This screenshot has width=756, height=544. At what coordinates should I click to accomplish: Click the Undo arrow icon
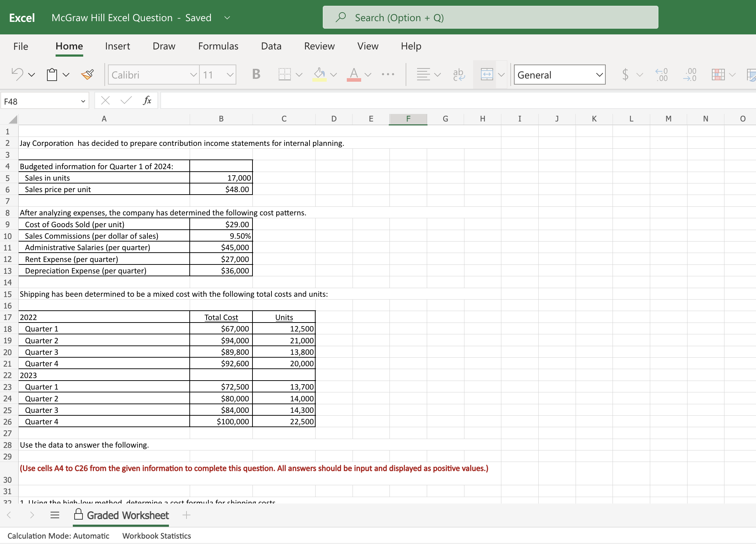click(17, 74)
